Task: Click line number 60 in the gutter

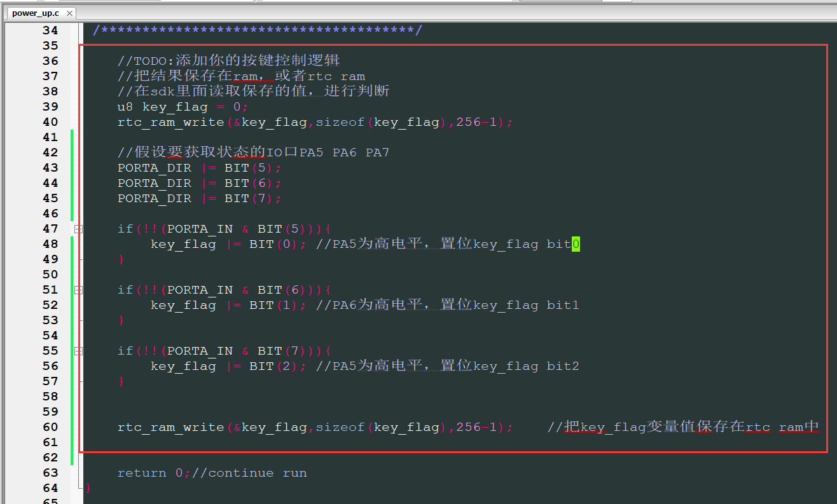Action: pyautogui.click(x=50, y=427)
